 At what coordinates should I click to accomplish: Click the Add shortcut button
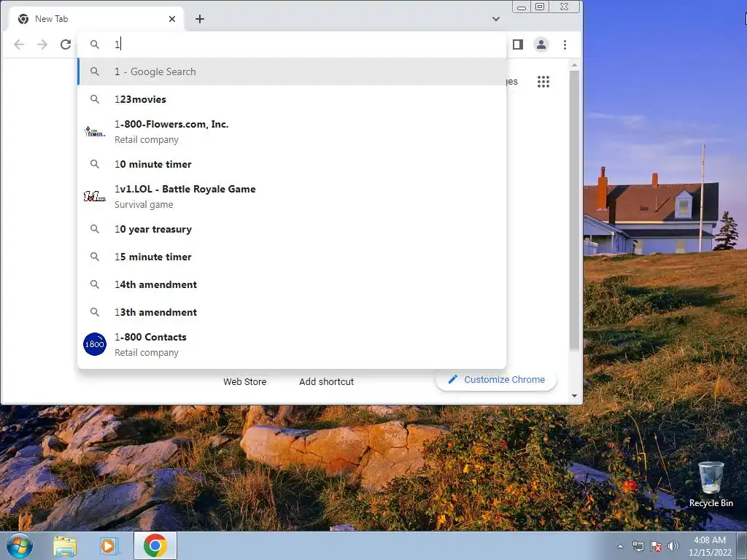coord(326,381)
